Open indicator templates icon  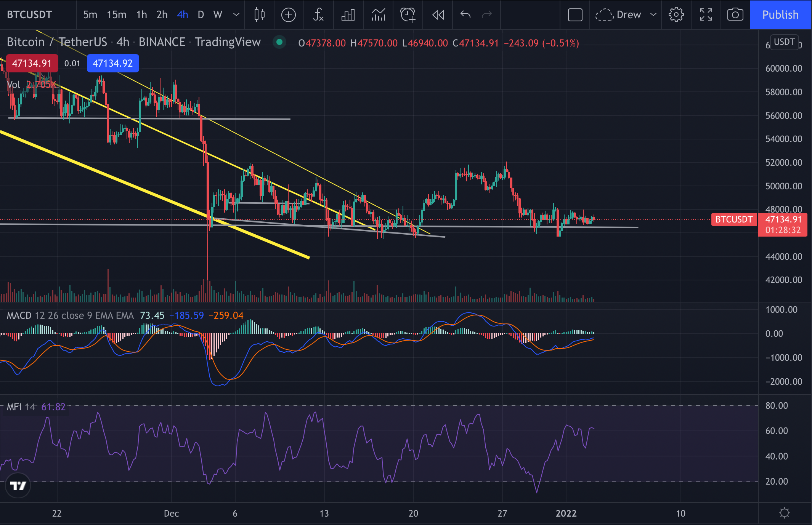tap(378, 15)
